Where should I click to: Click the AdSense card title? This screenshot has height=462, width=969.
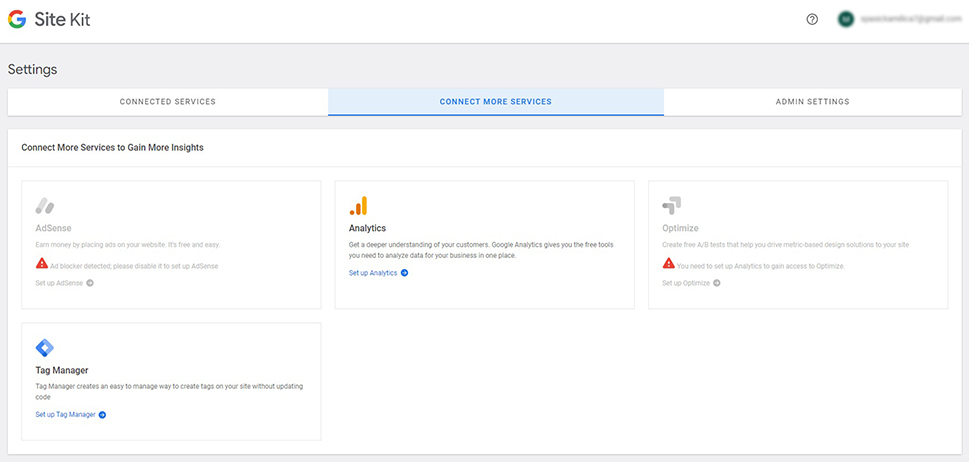pyautogui.click(x=54, y=229)
